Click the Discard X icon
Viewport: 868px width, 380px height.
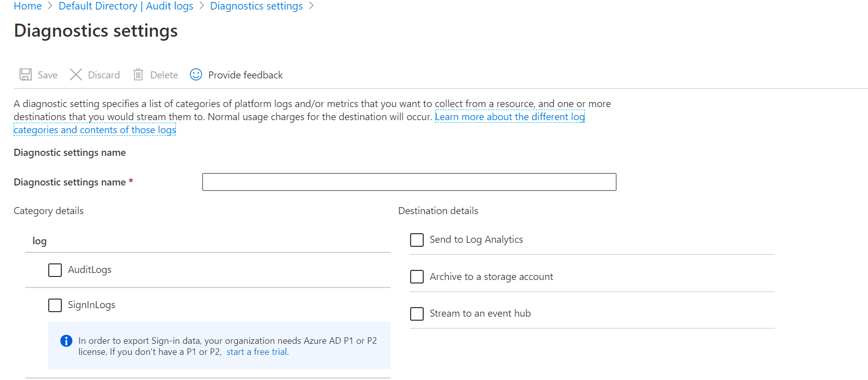coord(76,75)
